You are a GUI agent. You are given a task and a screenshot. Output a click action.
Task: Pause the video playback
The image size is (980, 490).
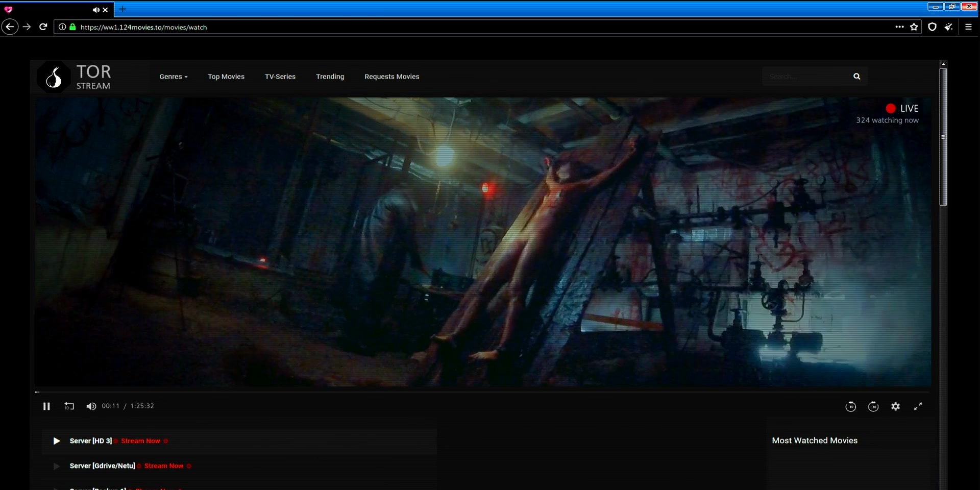click(46, 406)
